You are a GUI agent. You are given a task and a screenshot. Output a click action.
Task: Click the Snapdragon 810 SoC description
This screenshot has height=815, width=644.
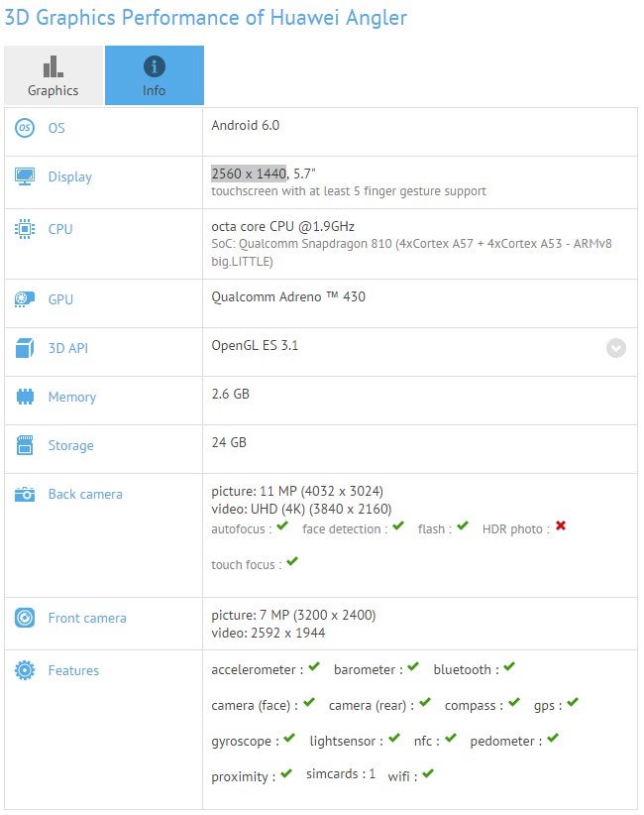pyautogui.click(x=411, y=252)
